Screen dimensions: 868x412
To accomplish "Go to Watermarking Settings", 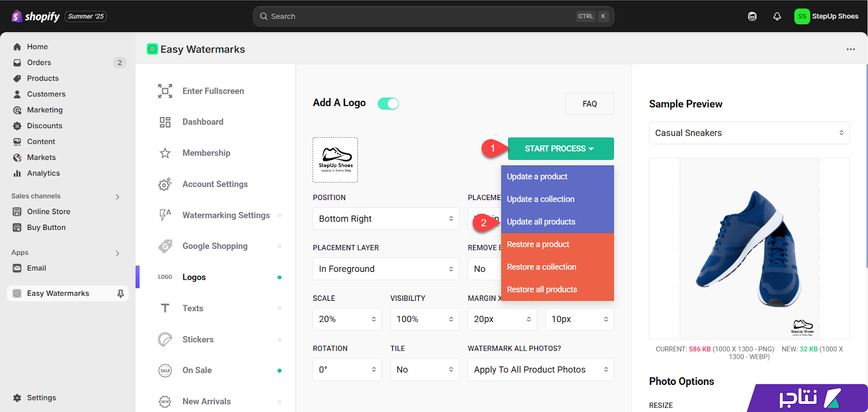I will pyautogui.click(x=226, y=215).
